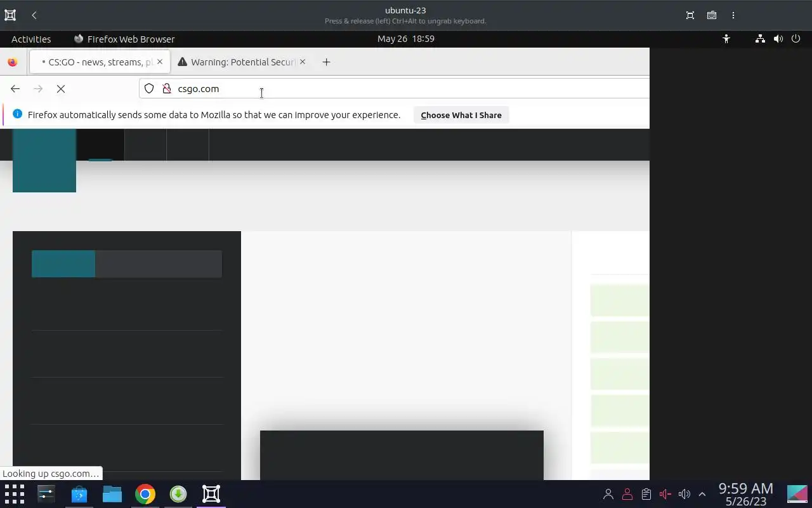Open the Activities overview
Image resolution: width=812 pixels, height=508 pixels.
tap(31, 39)
